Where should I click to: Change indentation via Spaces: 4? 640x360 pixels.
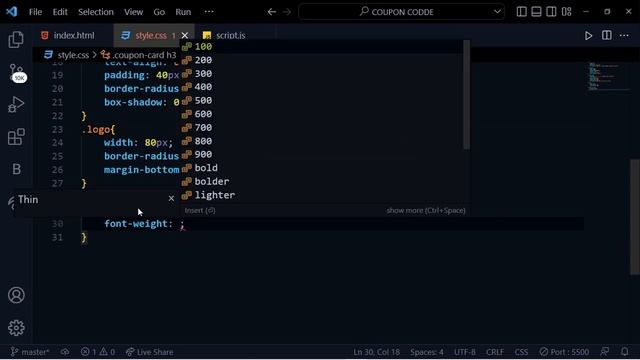pos(427,352)
